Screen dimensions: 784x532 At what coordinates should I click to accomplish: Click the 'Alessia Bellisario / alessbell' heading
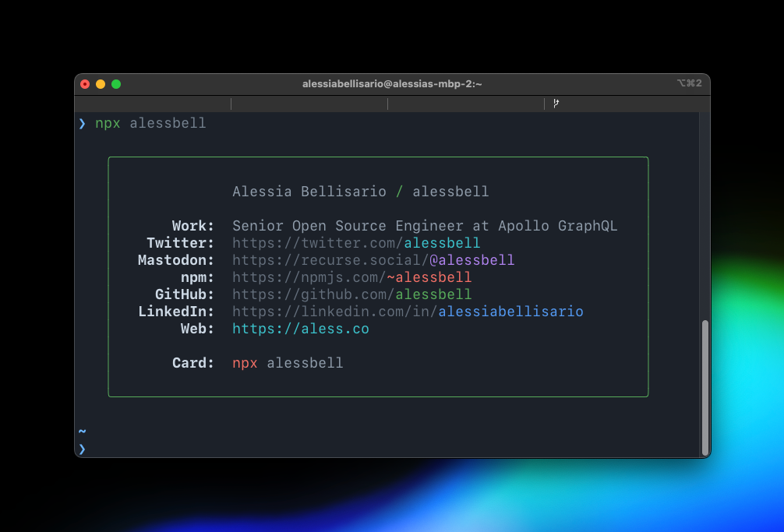[361, 192]
